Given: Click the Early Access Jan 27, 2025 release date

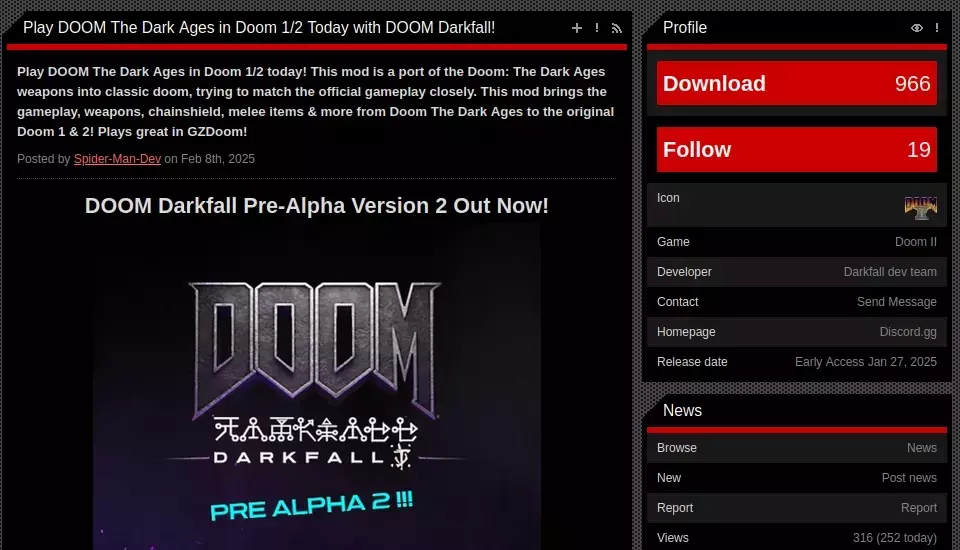Looking at the screenshot, I should tap(865, 362).
